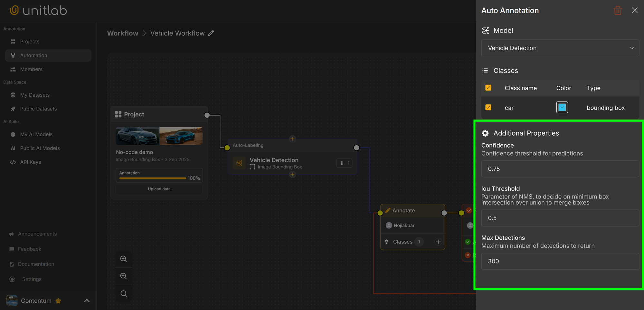Open the Vehicle Detection model dropdown
Image resolution: width=644 pixels, height=310 pixels.
pos(560,48)
